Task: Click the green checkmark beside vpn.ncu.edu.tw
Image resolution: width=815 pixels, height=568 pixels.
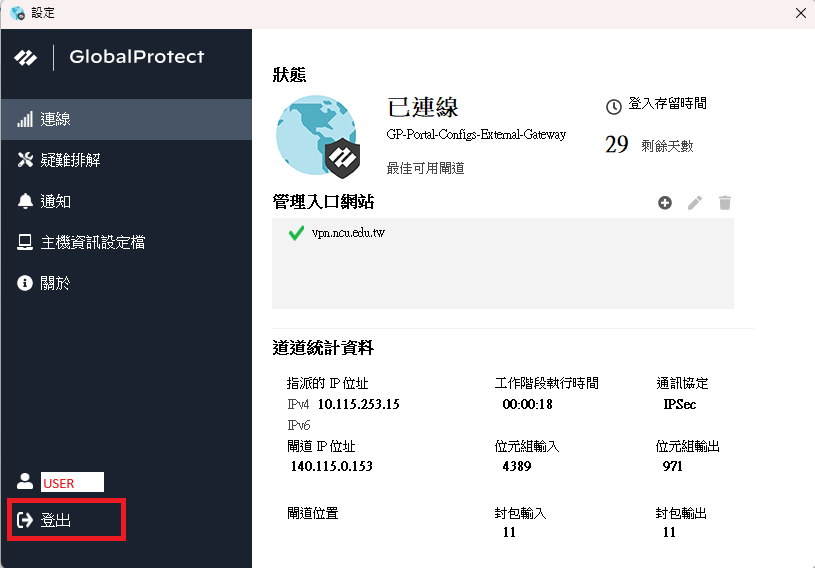Action: point(296,233)
